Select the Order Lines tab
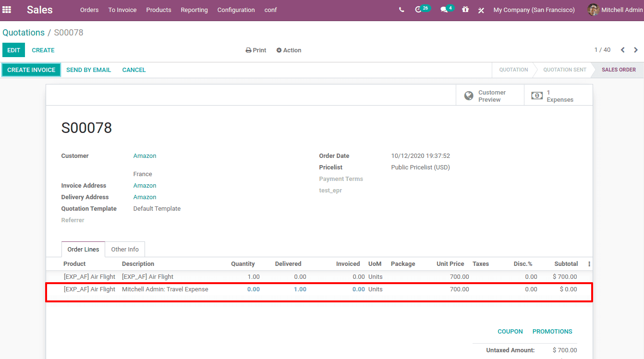The width and height of the screenshot is (644, 359). 83,249
